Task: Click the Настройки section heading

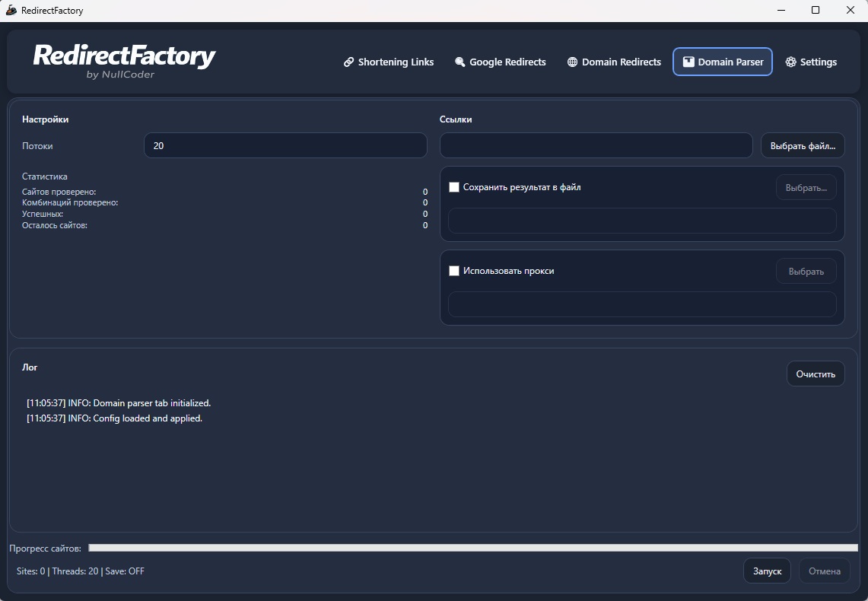Action: (46, 119)
